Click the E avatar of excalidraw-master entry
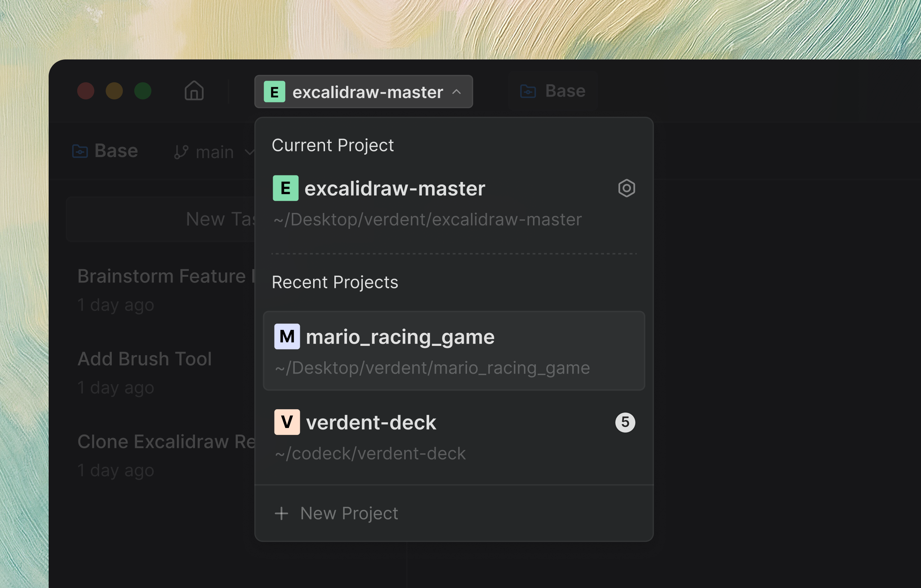The width and height of the screenshot is (921, 588). tap(285, 188)
